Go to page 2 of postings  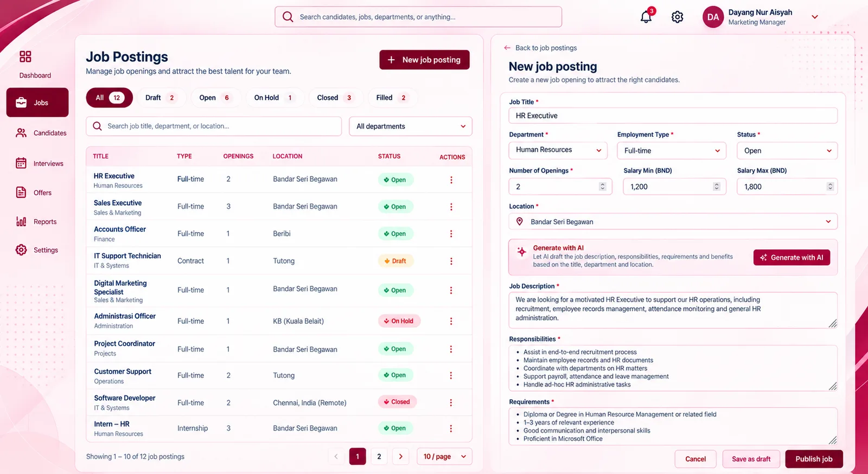click(379, 456)
